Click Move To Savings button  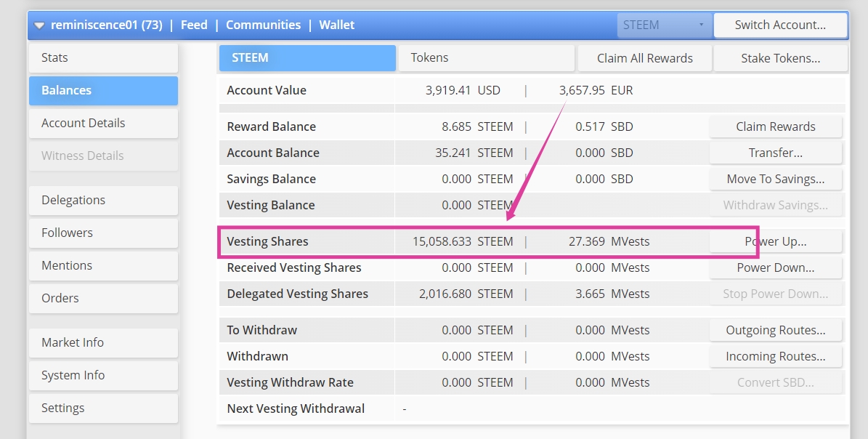click(776, 179)
